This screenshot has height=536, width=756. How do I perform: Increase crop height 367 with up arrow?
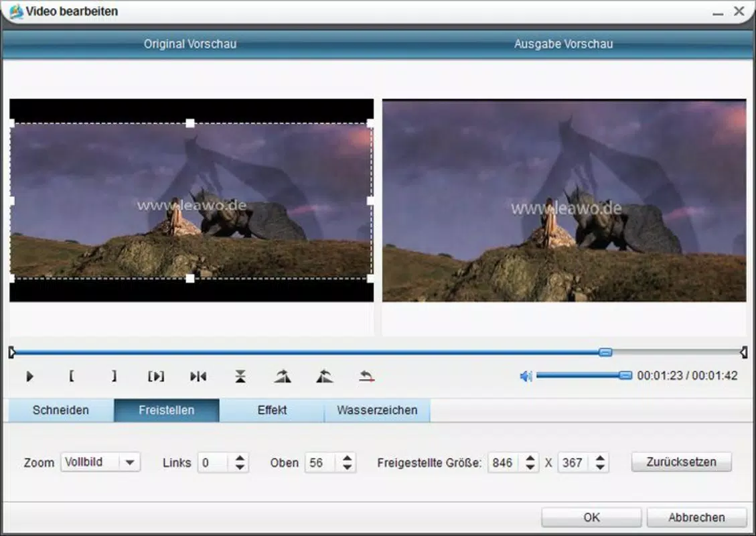click(600, 458)
